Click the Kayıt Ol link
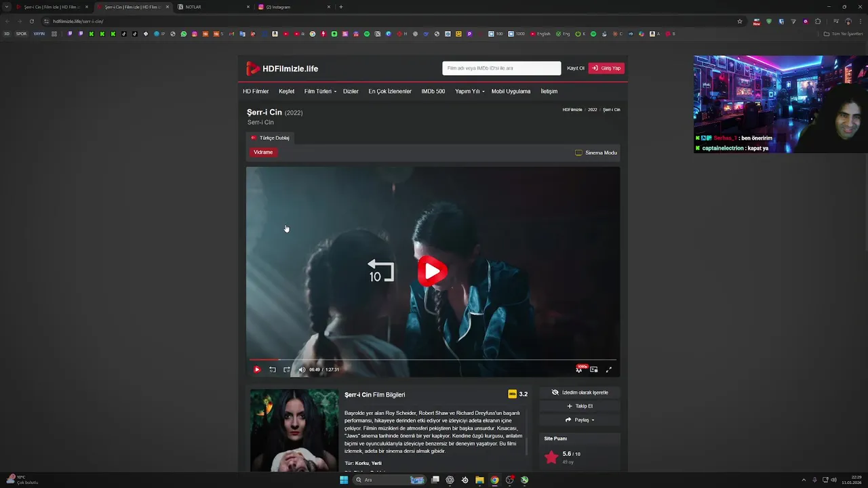868x488 pixels. [576, 68]
